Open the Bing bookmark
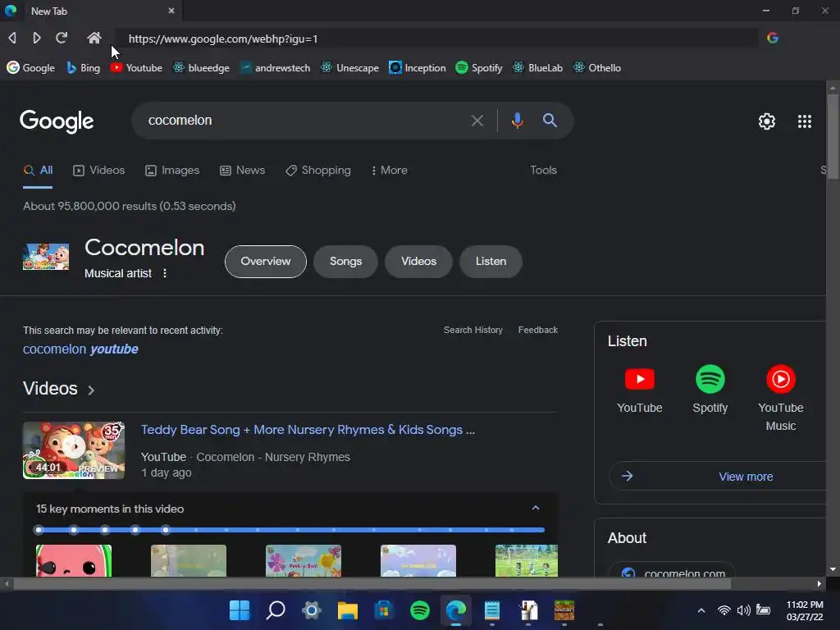840x630 pixels. (83, 68)
